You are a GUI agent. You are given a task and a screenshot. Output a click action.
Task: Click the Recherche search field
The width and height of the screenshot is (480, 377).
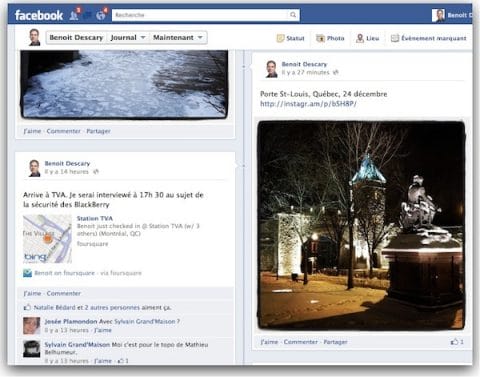coord(201,15)
